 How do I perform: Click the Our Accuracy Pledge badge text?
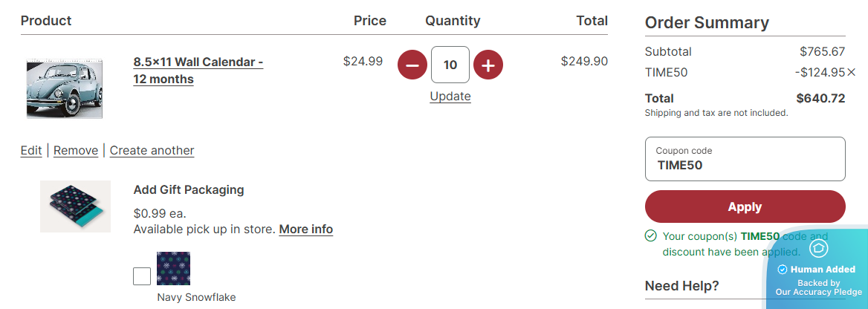click(818, 292)
